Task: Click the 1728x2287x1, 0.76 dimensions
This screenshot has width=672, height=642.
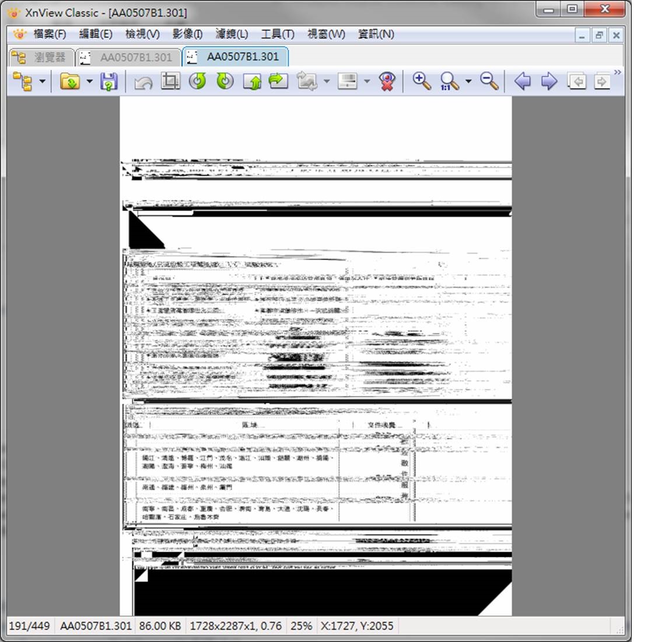Action: (235, 626)
